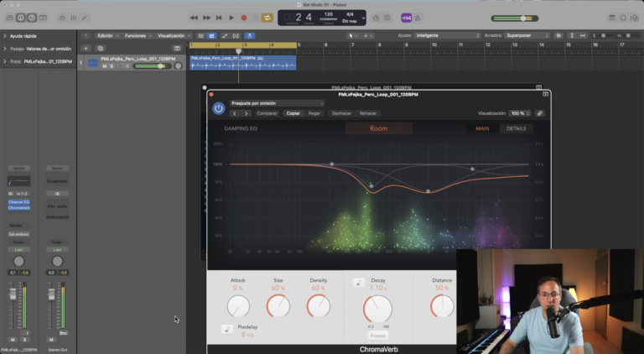Select the PMLxFejka_Perc_Loop audio region

[242, 63]
